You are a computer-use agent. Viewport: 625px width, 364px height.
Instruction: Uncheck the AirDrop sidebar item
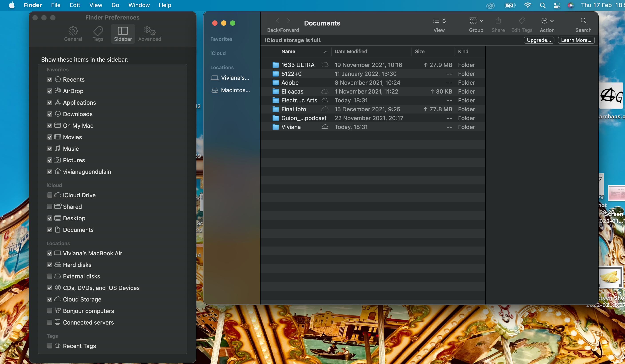[49, 91]
